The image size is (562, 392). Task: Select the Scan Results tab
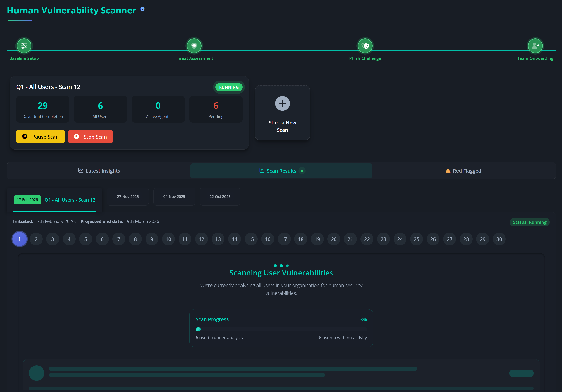(281, 171)
